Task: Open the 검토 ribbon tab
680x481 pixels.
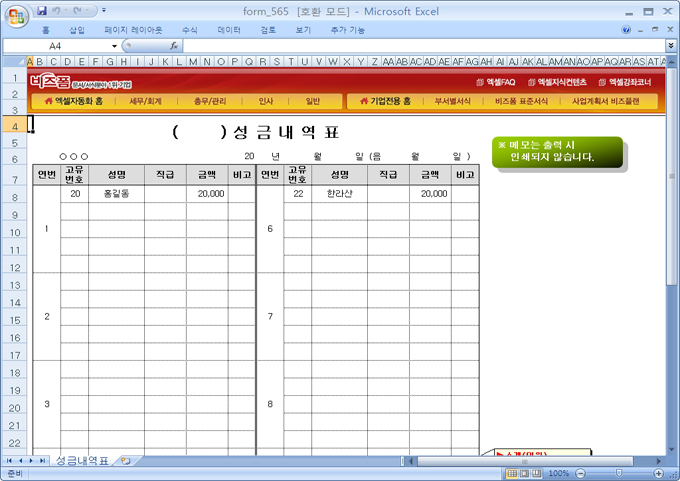Action: [x=268, y=30]
